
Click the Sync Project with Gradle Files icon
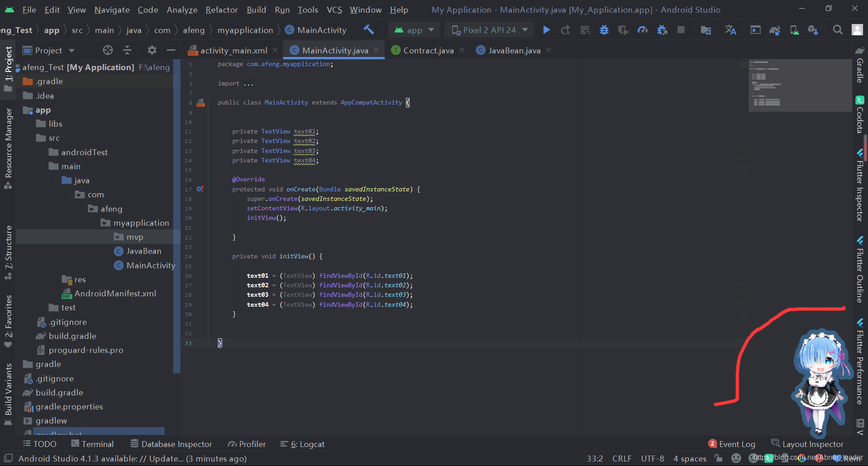click(x=775, y=30)
